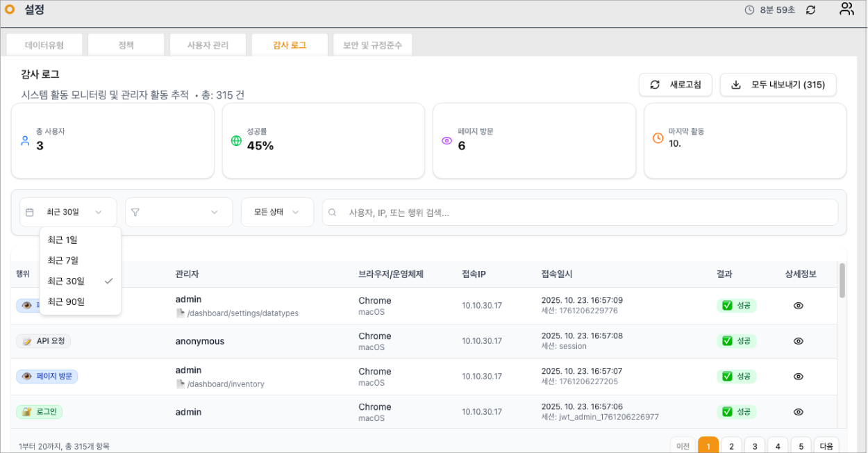Click the orange app logo icon
Image resolution: width=868 pixels, height=453 pixels.
10,10
